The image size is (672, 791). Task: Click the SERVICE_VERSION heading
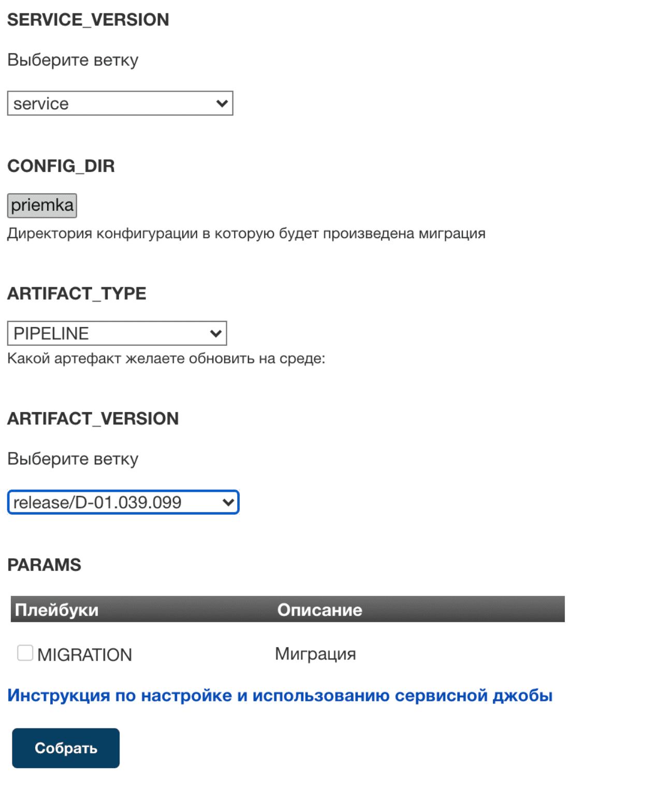88,20
